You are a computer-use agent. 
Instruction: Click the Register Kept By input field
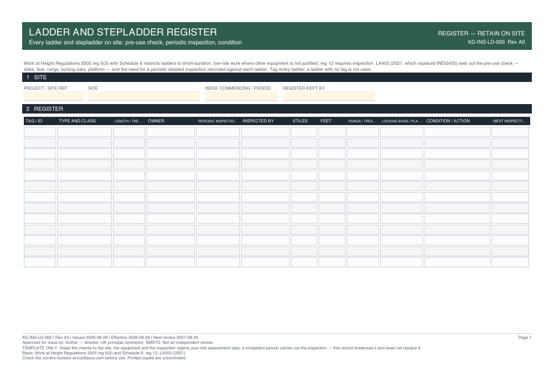pos(329,96)
